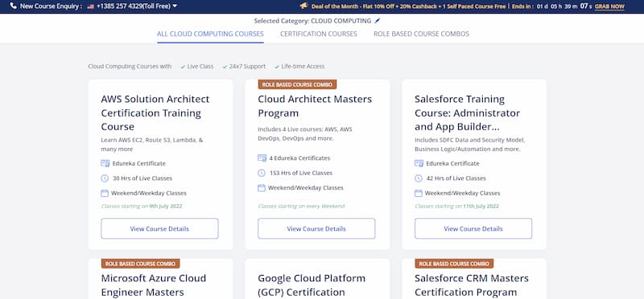Open Salesforce Training Course Administrator and App Builder title

point(468,113)
